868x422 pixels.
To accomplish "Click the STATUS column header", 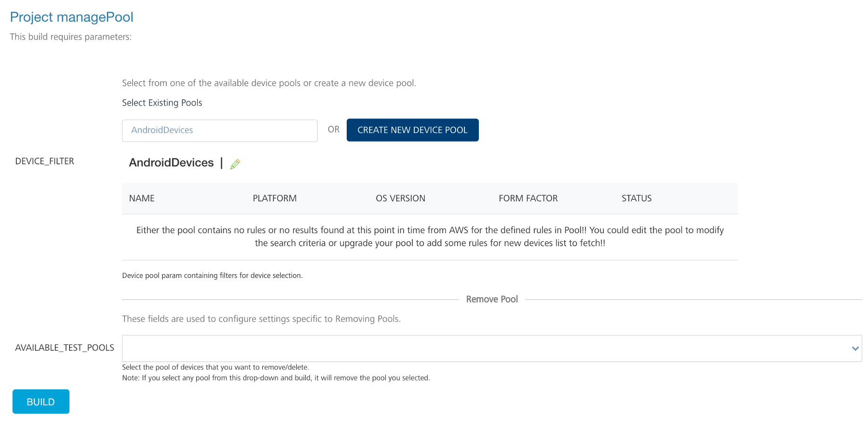I will [x=637, y=198].
